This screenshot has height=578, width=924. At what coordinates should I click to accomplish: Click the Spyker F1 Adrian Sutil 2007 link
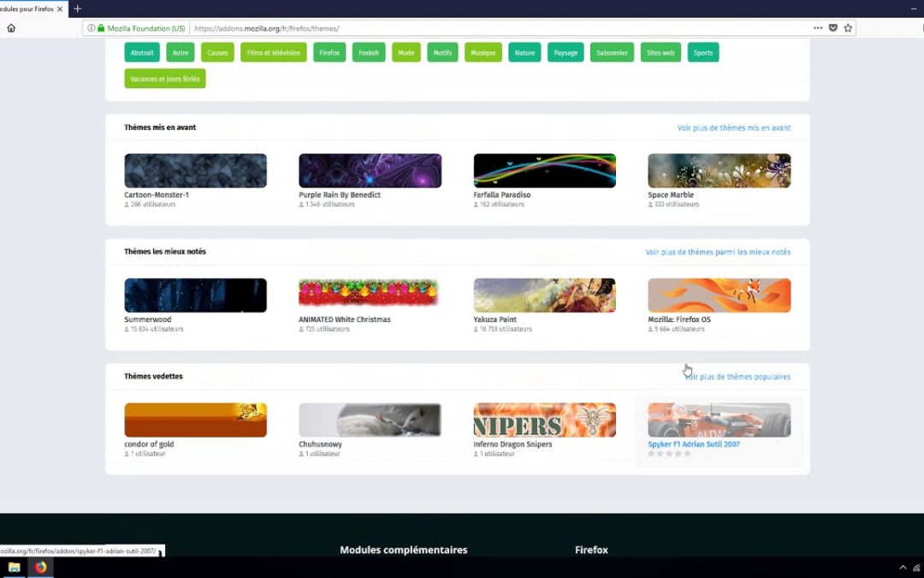pos(694,444)
